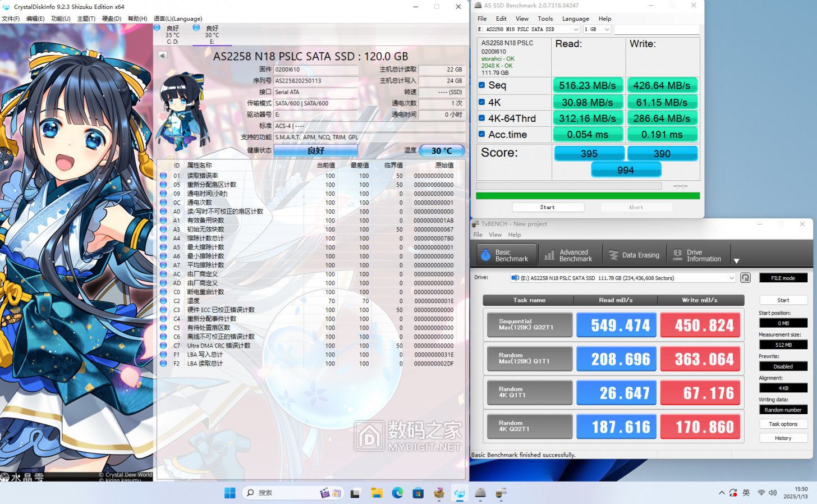
Task: Uncheck the Seq test checkbox in AS SSD
Action: [x=481, y=85]
